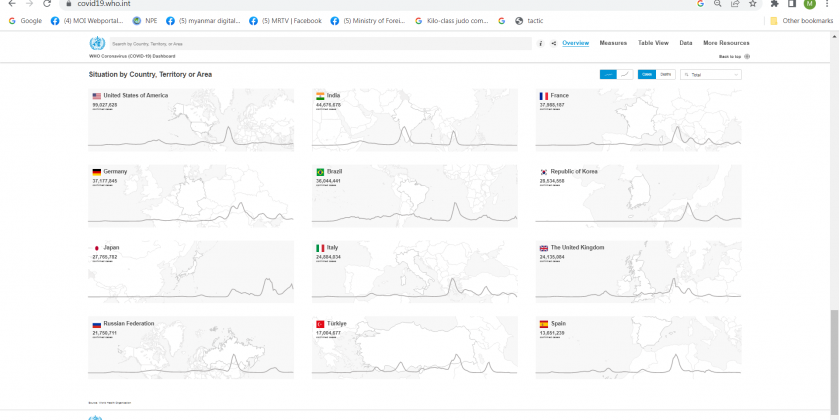This screenshot has width=840, height=420.
Task: Open the Table View tab
Action: 653,43
